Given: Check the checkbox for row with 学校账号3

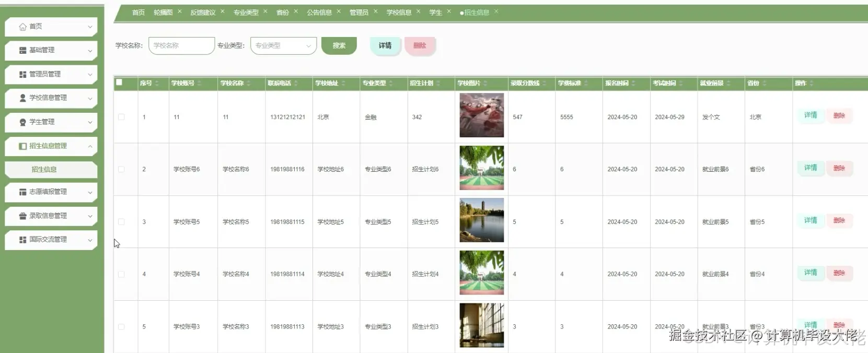Looking at the screenshot, I should point(121,327).
